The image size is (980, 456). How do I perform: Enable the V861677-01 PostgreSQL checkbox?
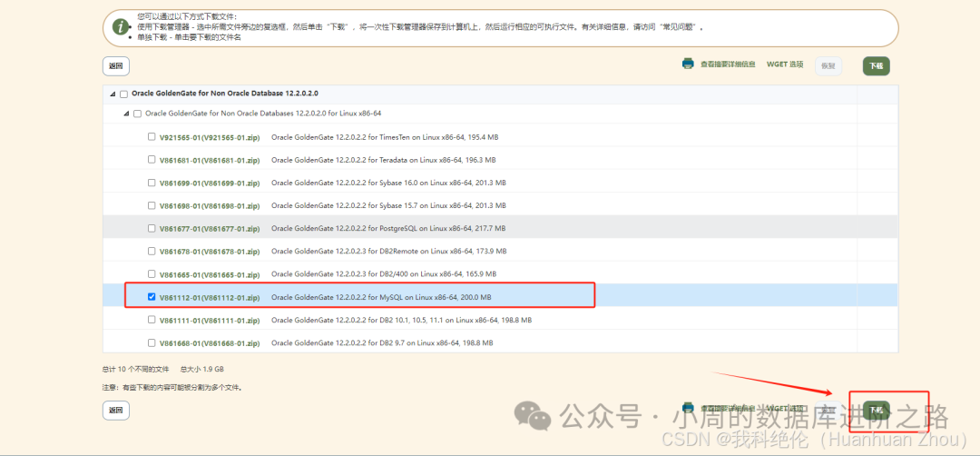pos(152,228)
